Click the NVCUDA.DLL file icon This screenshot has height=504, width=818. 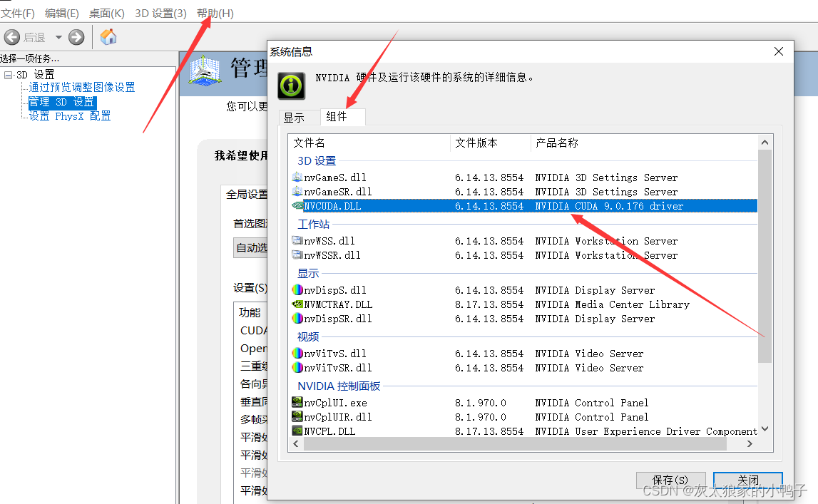click(297, 206)
